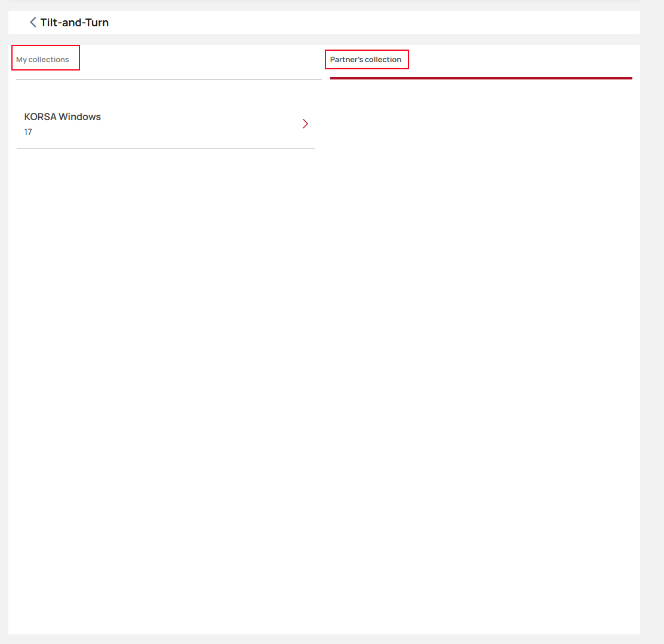Viewport: 664px width, 644px height.
Task: Expand KORSA Windows with the red chevron
Action: point(305,124)
